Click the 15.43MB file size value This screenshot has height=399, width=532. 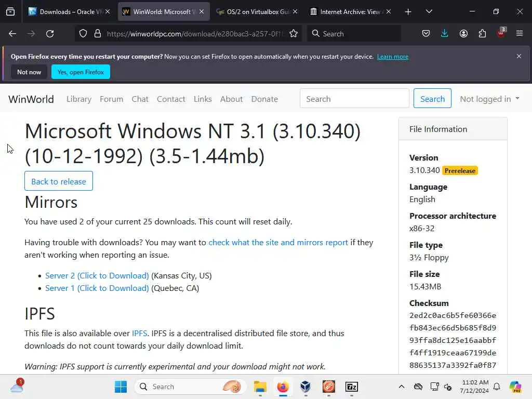click(425, 287)
